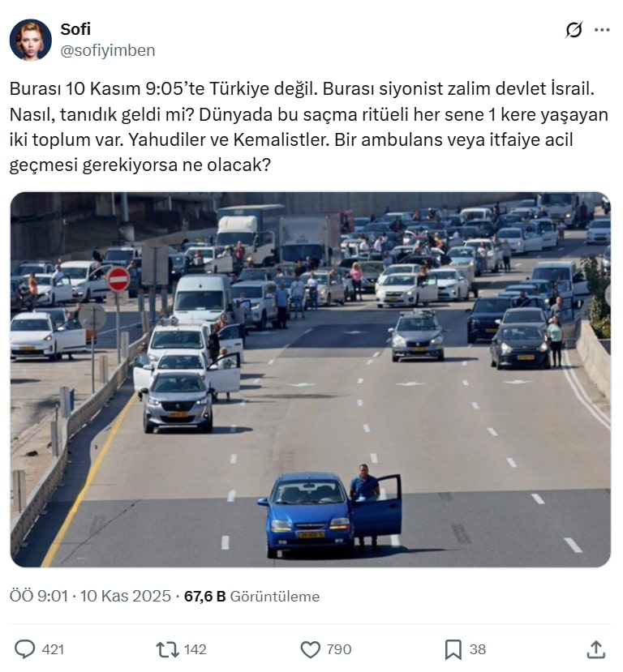This screenshot has height=672, width=623.
Task: Open the 142 reposts count
Action: pyautogui.click(x=195, y=649)
